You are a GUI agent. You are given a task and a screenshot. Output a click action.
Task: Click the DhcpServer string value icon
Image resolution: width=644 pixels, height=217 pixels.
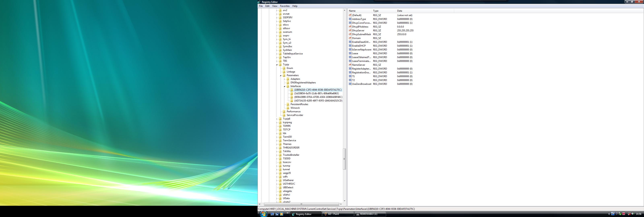click(350, 31)
